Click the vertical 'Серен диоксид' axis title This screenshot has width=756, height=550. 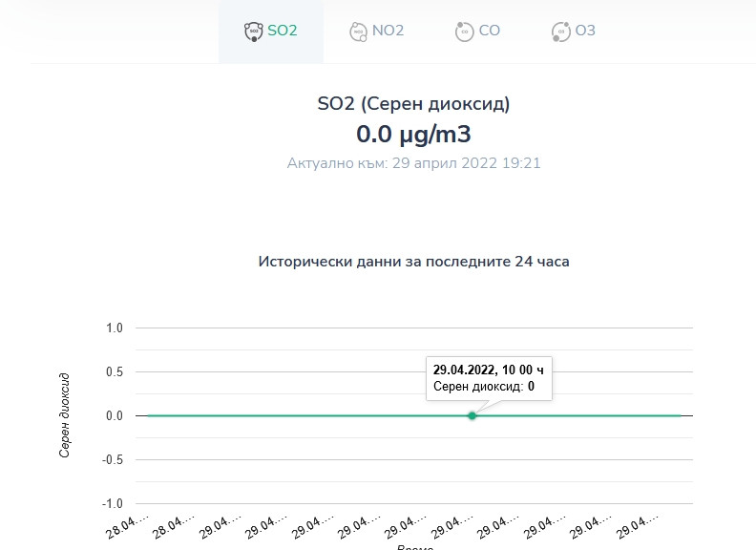(x=66, y=415)
